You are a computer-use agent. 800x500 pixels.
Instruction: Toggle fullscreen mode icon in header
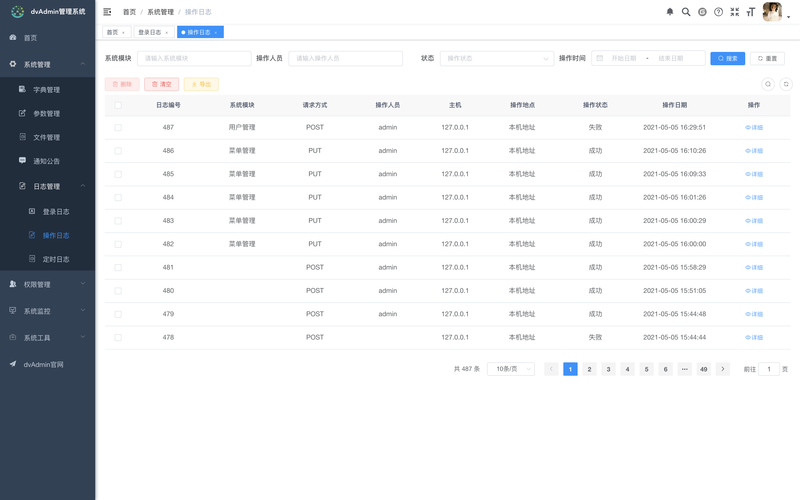[735, 12]
